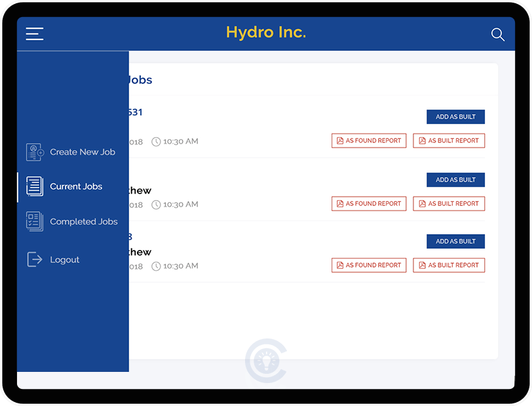This screenshot has height=406, width=532.
Task: Click clock icon in third job row
Action: point(156,266)
